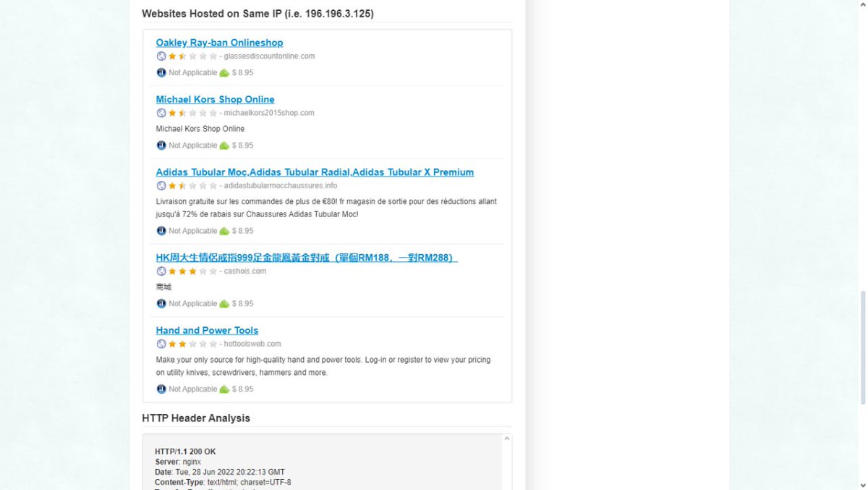This screenshot has width=868, height=490.
Task: Click star rating of glassesdiscountonline.com
Action: (x=192, y=56)
